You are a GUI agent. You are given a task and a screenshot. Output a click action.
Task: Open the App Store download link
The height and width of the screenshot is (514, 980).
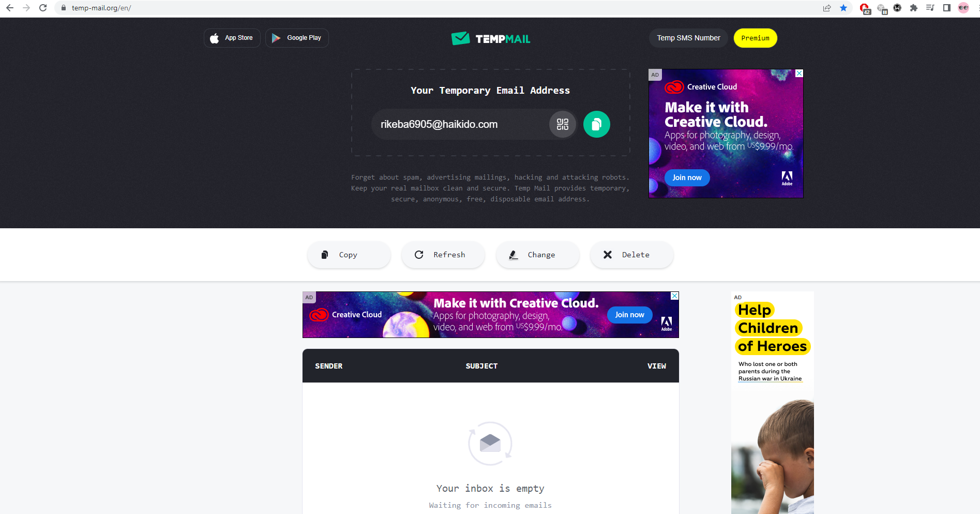232,38
